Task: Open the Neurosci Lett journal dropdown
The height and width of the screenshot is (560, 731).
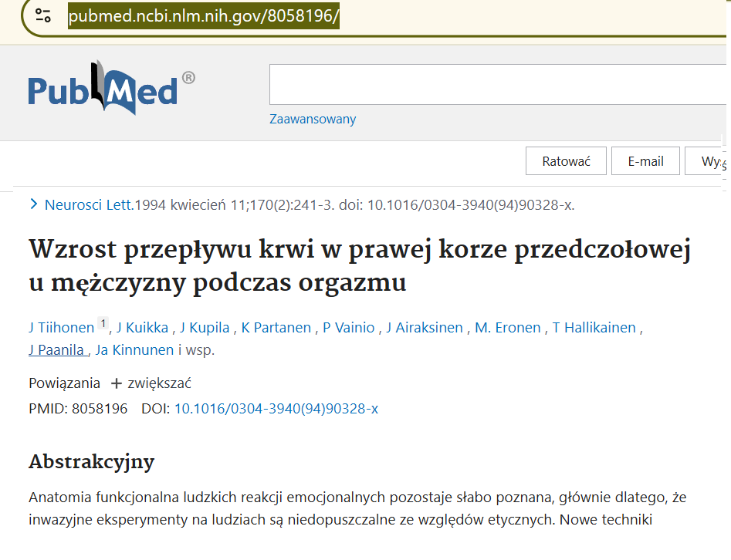Action: pos(90,205)
